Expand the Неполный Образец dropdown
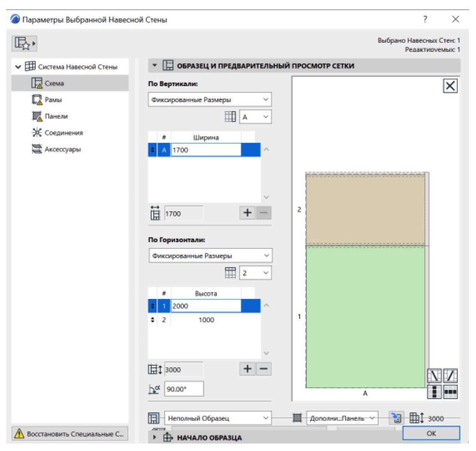Screen dimensions: 476x451 [217, 418]
